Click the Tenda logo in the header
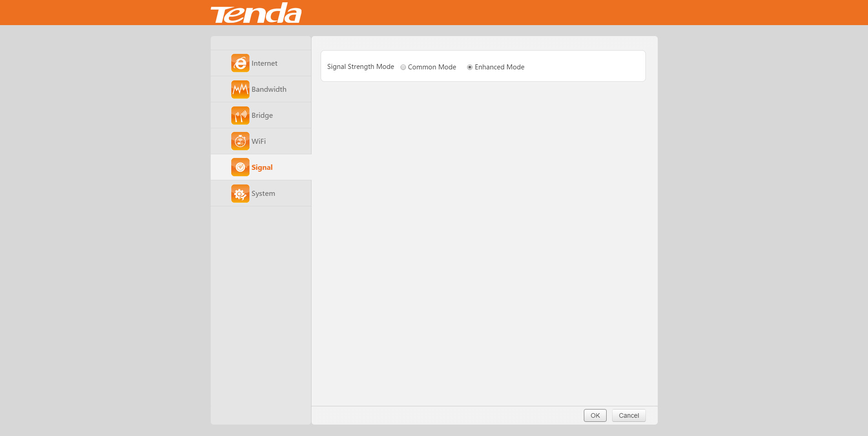 point(256,13)
